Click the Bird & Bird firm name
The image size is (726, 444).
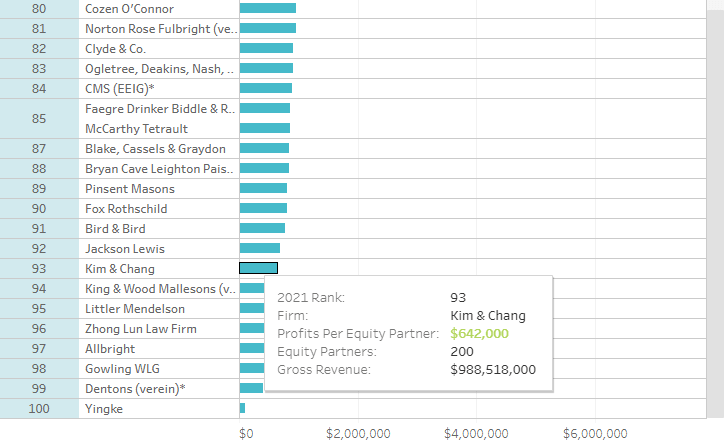[x=115, y=229]
